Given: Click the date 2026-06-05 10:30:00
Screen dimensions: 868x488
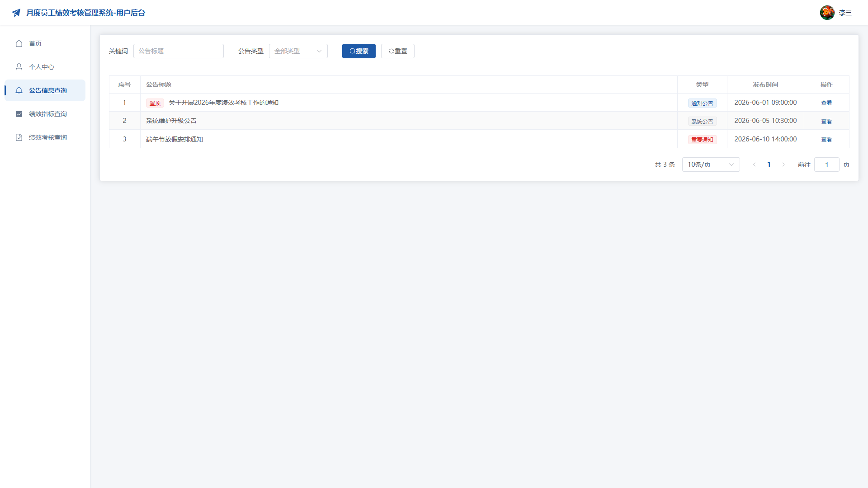Looking at the screenshot, I should (765, 121).
